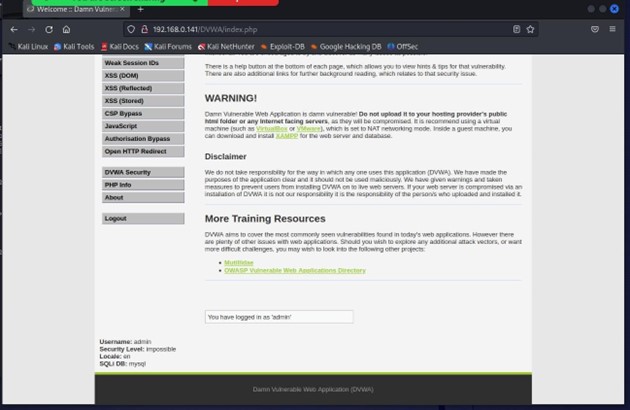Open the Pocket save icon
The image size is (630, 410).
(595, 29)
